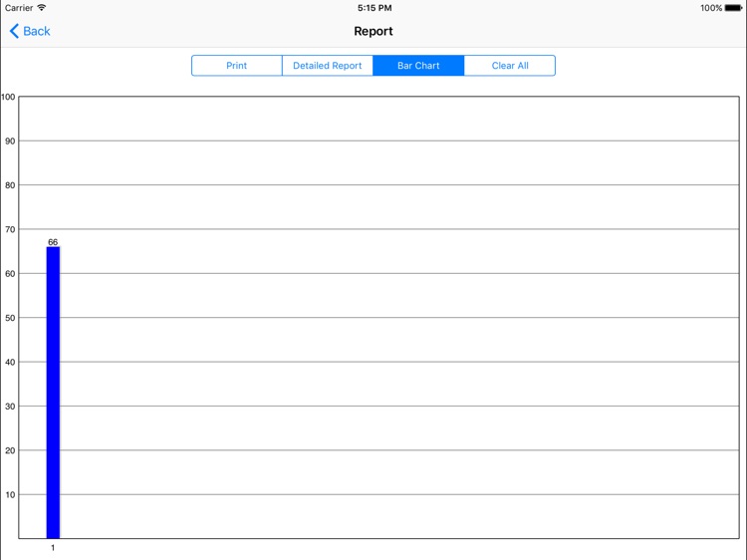
Task: Tap the Clear All segment
Action: click(510, 66)
